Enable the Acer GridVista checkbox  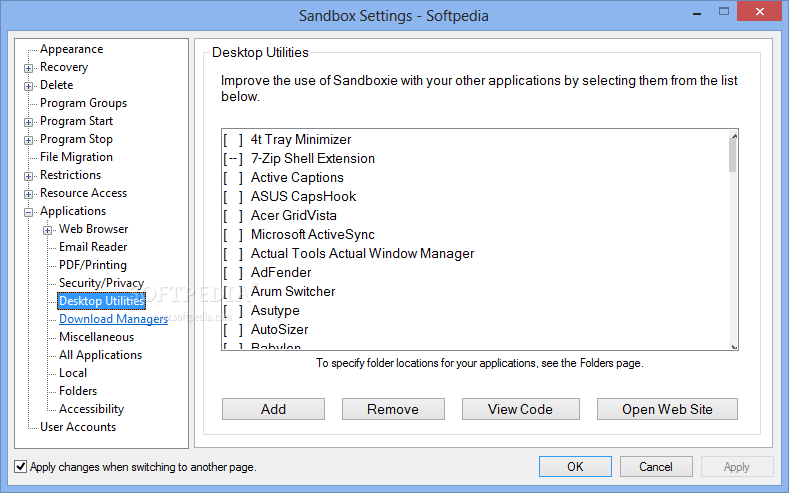[x=233, y=216]
